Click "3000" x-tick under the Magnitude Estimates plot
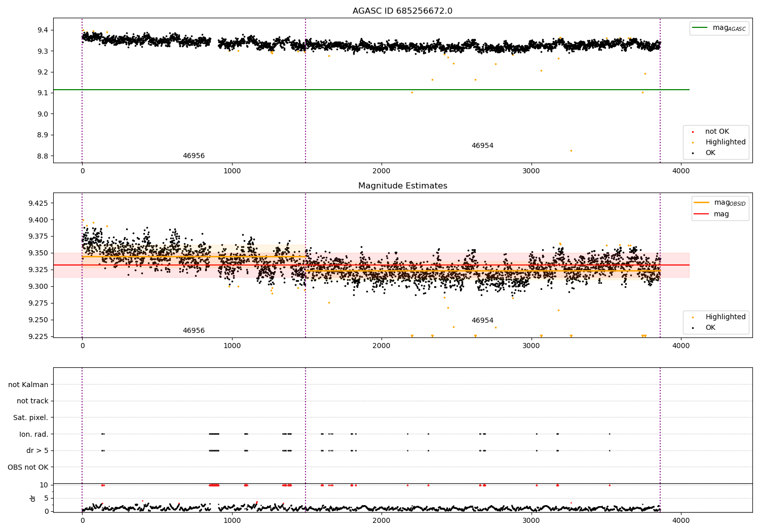 coord(531,346)
